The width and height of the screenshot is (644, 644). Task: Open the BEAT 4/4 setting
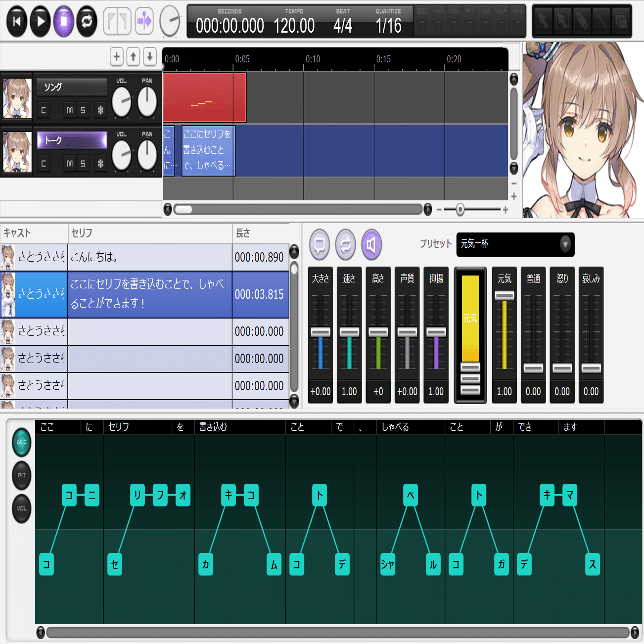click(343, 26)
